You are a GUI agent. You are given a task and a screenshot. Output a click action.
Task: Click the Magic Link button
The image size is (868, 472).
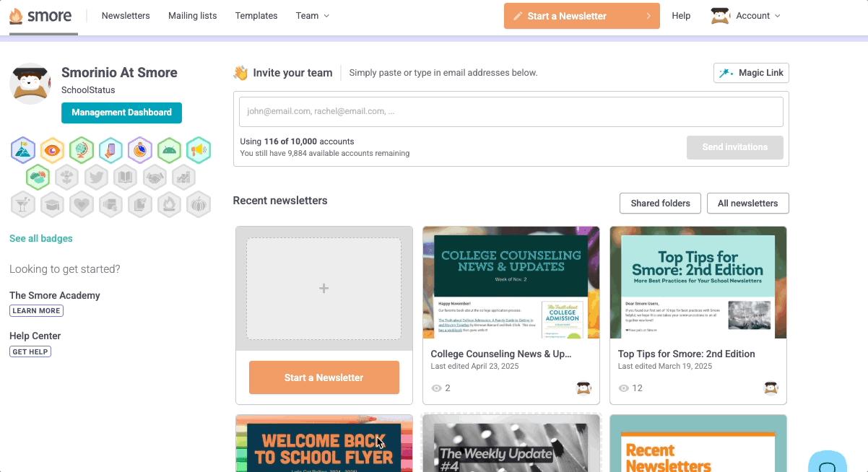click(x=751, y=73)
